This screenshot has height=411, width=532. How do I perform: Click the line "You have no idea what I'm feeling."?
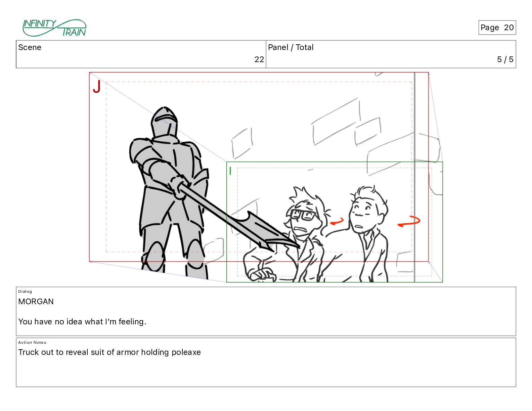[82, 322]
